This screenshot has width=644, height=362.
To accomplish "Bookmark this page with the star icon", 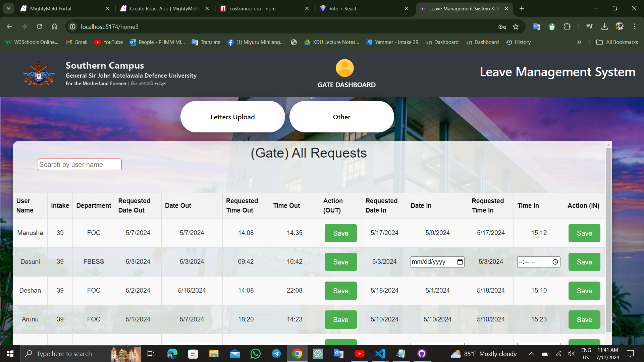I will 516,26.
